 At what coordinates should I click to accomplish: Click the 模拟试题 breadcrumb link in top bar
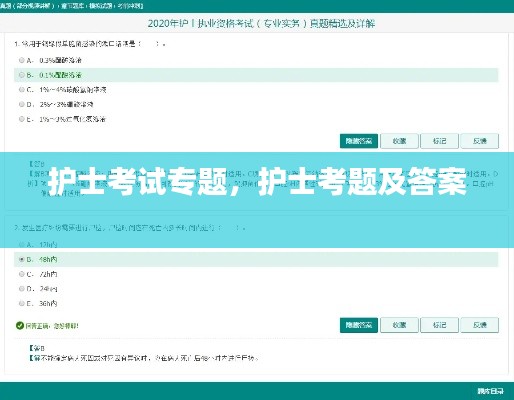pyautogui.click(x=100, y=6)
